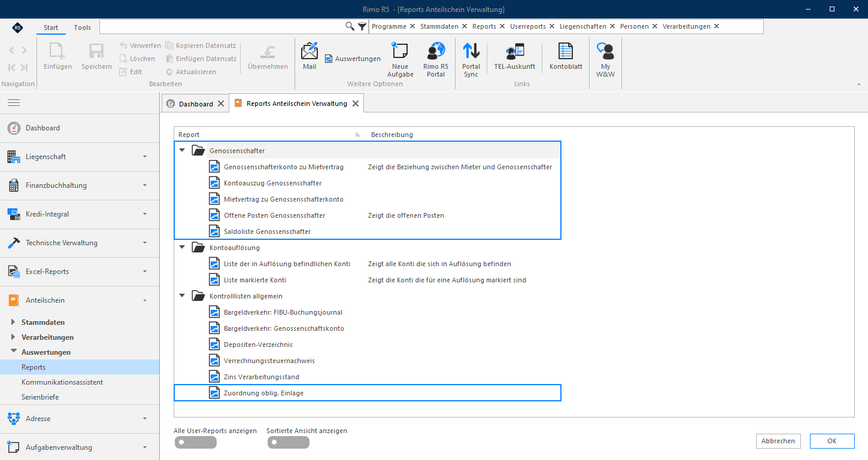Click the search magnifier icon

[350, 26]
